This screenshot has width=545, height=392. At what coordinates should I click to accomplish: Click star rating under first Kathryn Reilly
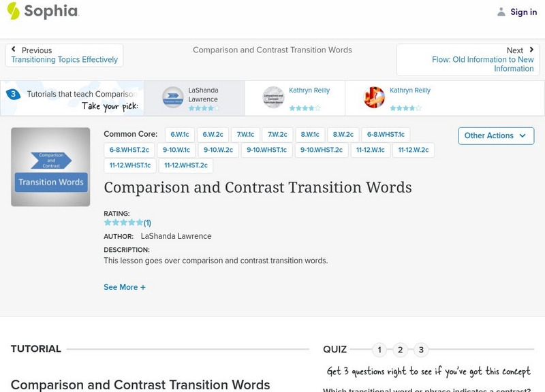[x=305, y=108]
